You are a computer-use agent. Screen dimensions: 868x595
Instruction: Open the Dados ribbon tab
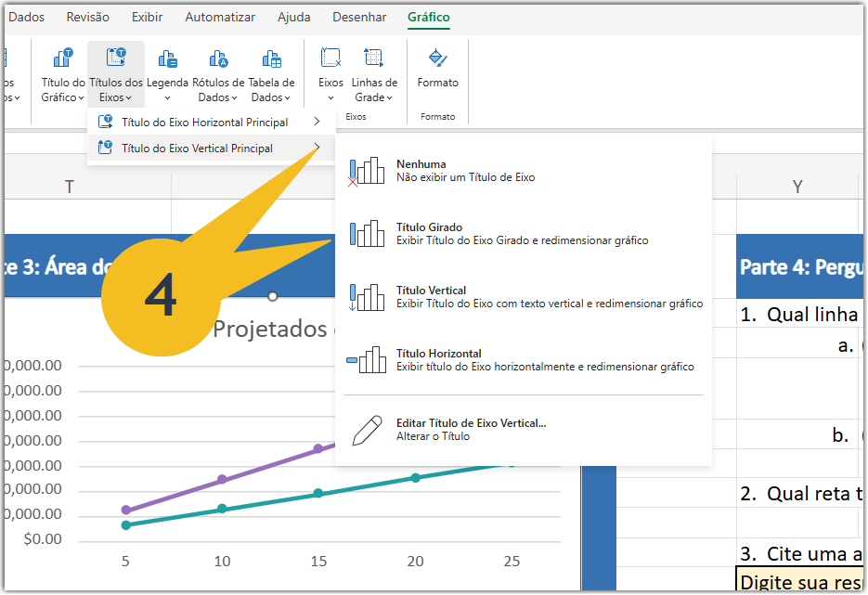(26, 17)
